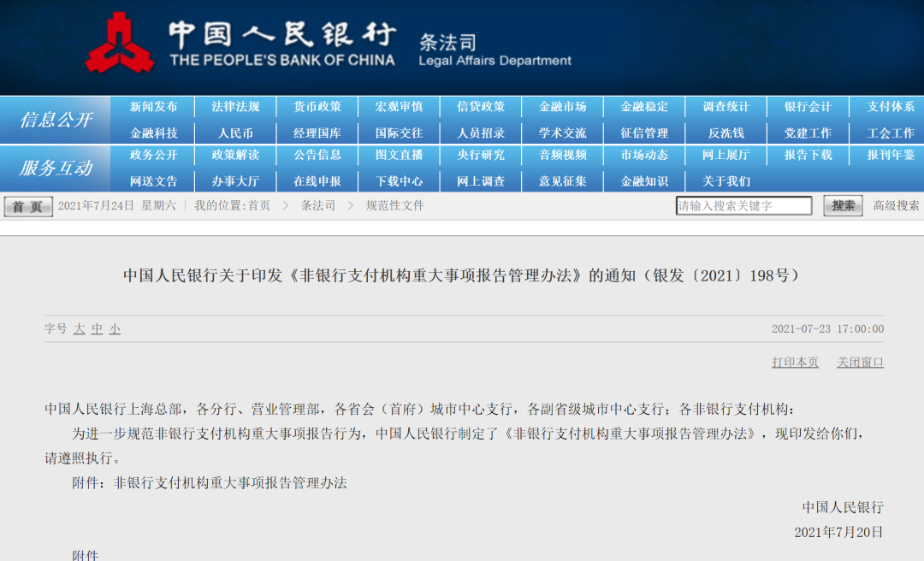The image size is (924, 561).
Task: Open the 报刊年鉴 menu item
Action: click(891, 155)
